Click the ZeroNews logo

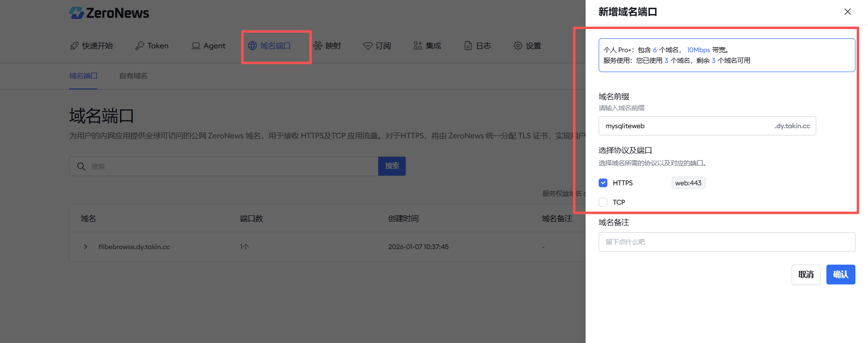click(109, 13)
